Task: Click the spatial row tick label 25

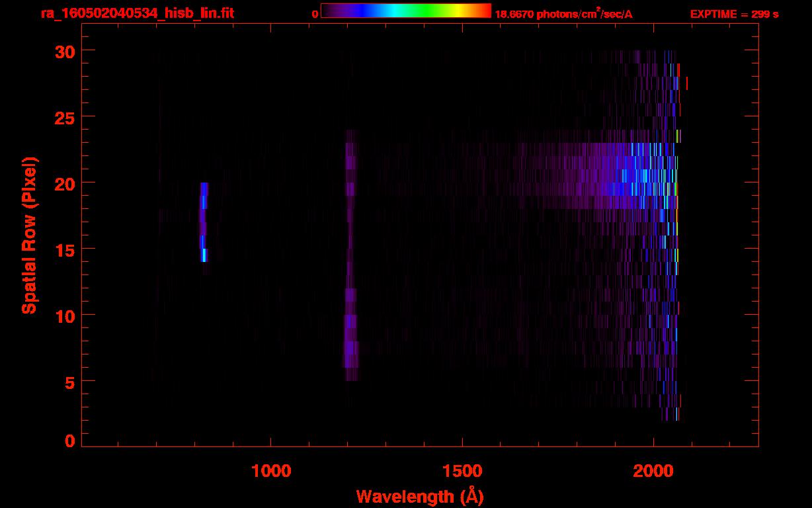Action: (64, 117)
